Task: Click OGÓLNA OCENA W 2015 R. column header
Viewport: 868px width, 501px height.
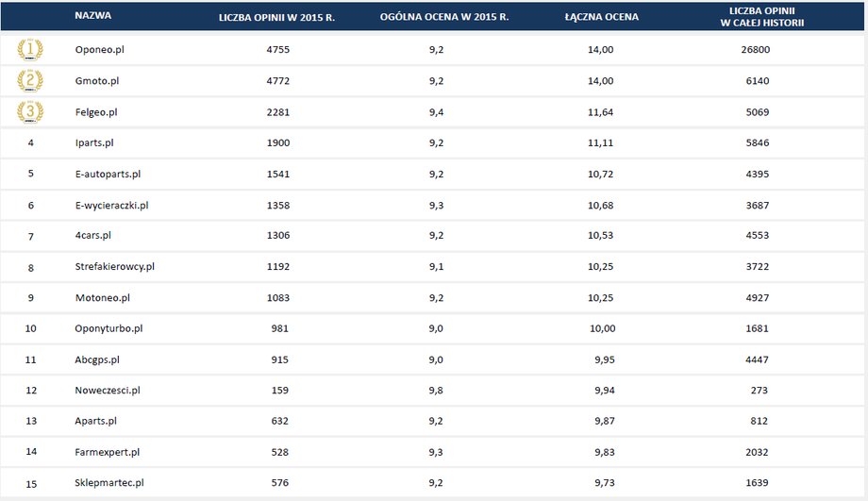Action: 444,17
